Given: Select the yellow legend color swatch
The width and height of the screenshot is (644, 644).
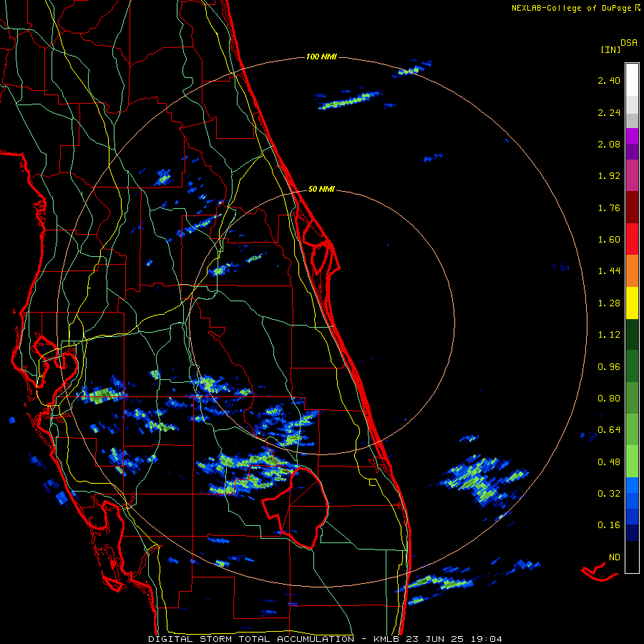Looking at the screenshot, I should pos(632,303).
